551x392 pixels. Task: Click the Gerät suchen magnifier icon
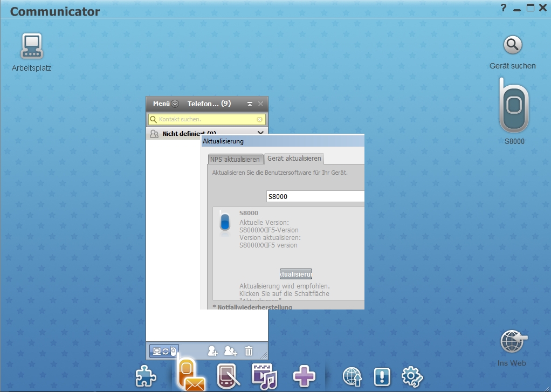tap(512, 45)
